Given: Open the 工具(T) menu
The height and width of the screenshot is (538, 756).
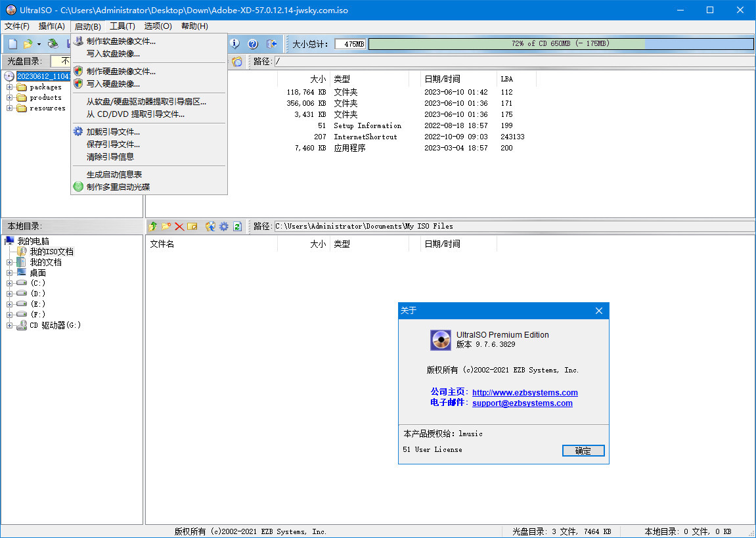Looking at the screenshot, I should (122, 26).
